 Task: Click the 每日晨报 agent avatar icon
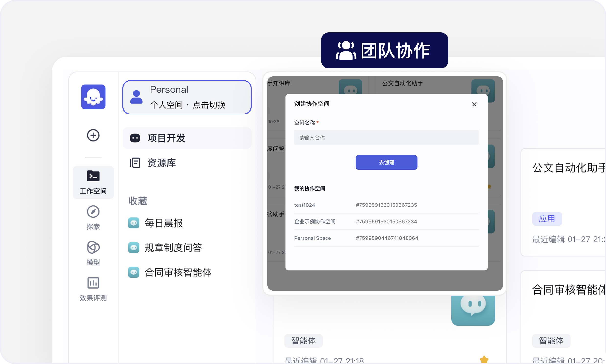[134, 223]
